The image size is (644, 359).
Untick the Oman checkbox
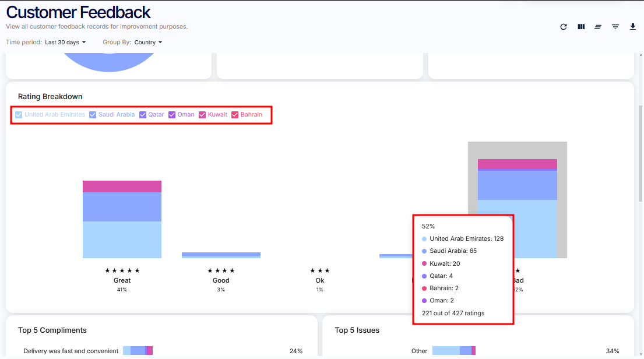172,115
